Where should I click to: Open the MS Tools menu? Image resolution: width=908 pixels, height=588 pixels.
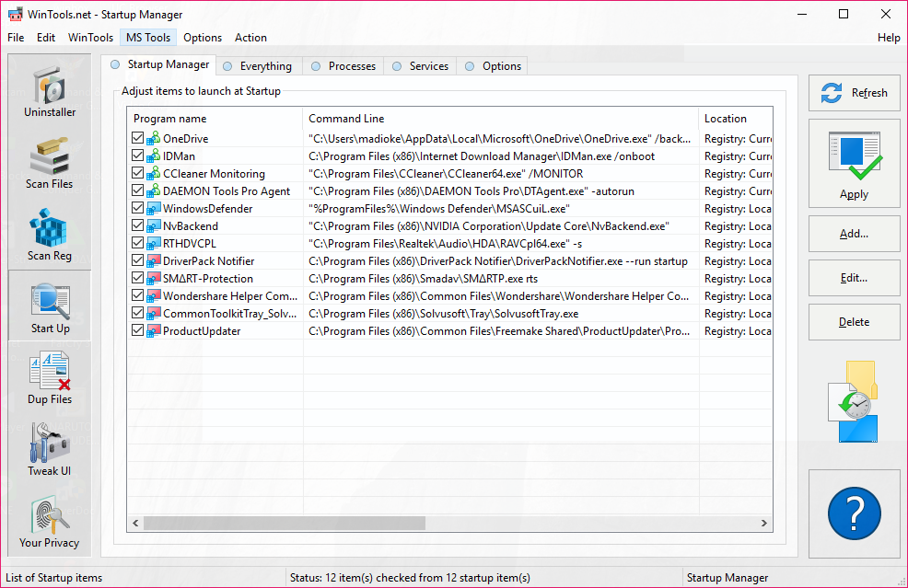(x=148, y=38)
